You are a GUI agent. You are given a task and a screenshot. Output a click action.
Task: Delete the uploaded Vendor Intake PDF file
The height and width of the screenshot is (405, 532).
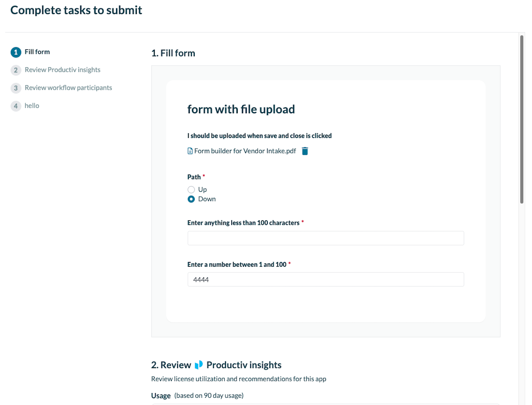pyautogui.click(x=305, y=151)
